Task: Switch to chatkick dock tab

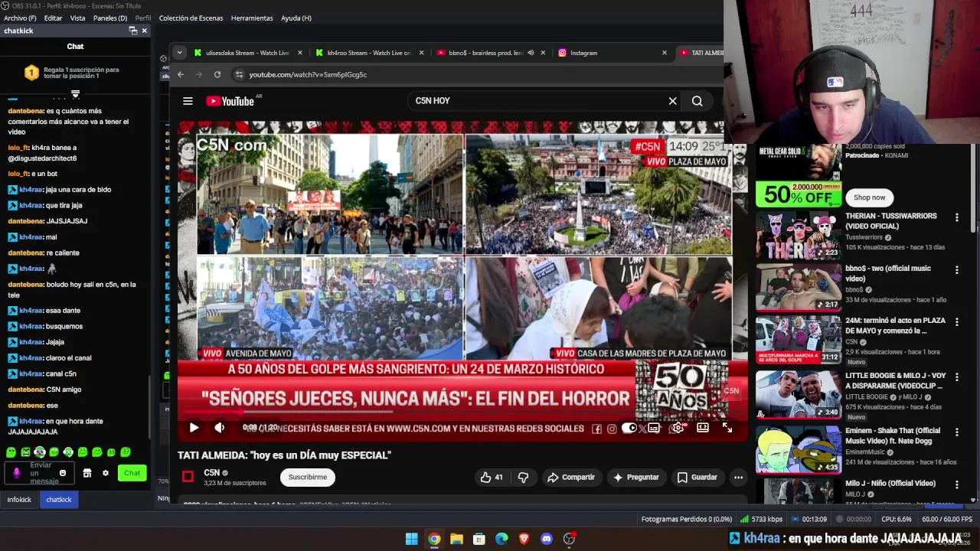Action: 59,500
